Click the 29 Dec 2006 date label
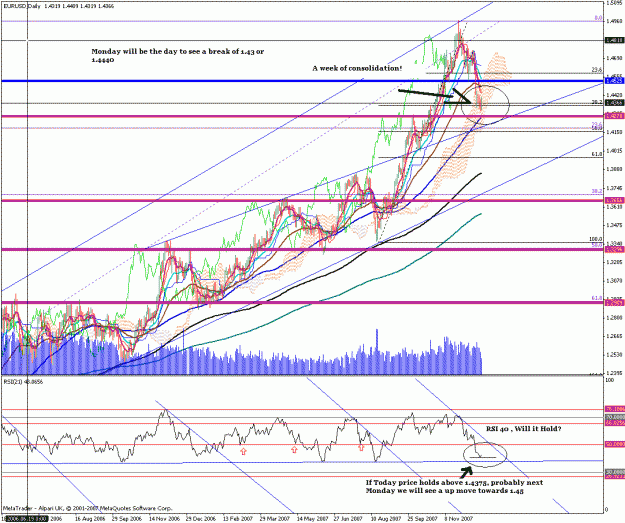Screen dimensions: 625x523 coord(201,519)
